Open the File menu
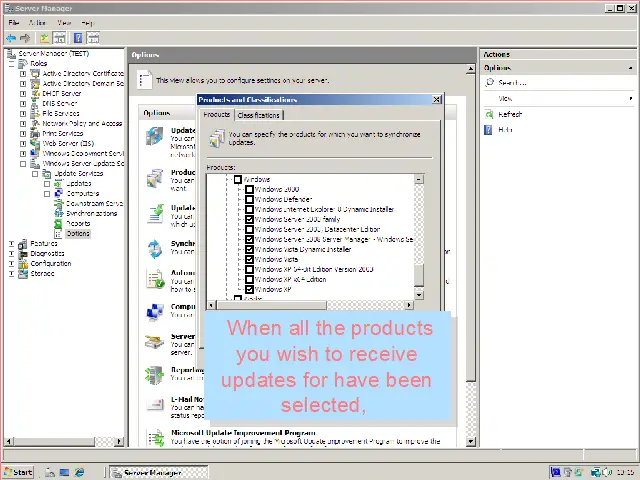This screenshot has width=640, height=480. [13, 22]
